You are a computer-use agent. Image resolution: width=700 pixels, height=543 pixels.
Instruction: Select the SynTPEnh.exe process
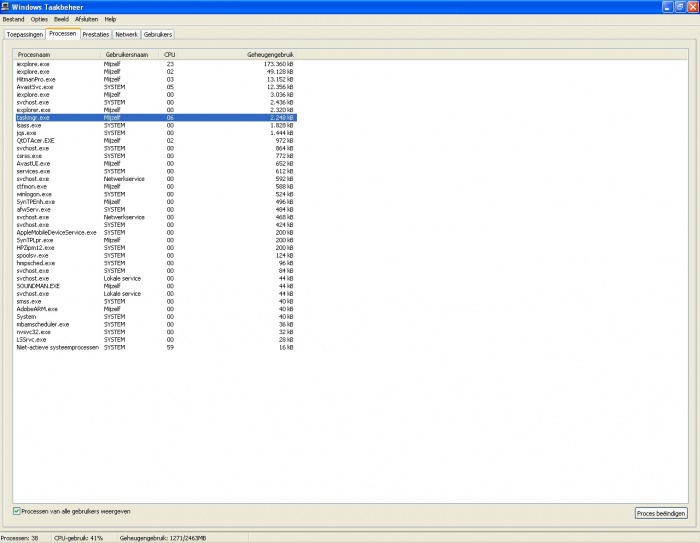click(x=155, y=202)
